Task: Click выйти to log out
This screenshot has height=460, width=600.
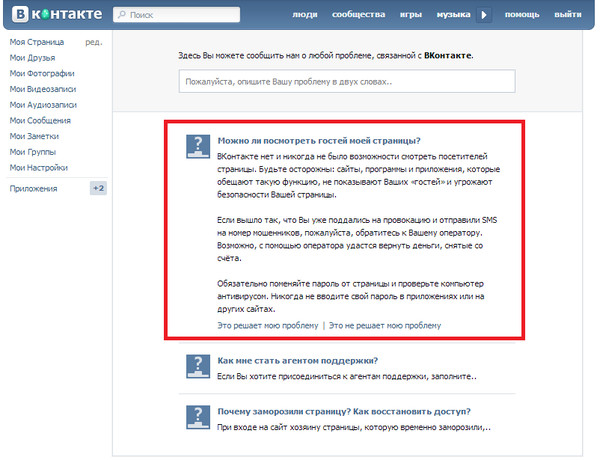Action: pyautogui.click(x=568, y=15)
